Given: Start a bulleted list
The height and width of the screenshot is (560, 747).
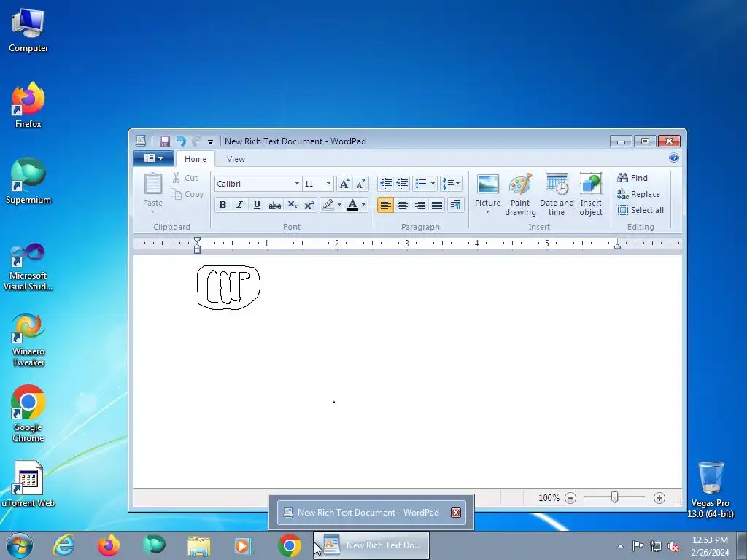Looking at the screenshot, I should click(x=421, y=183).
